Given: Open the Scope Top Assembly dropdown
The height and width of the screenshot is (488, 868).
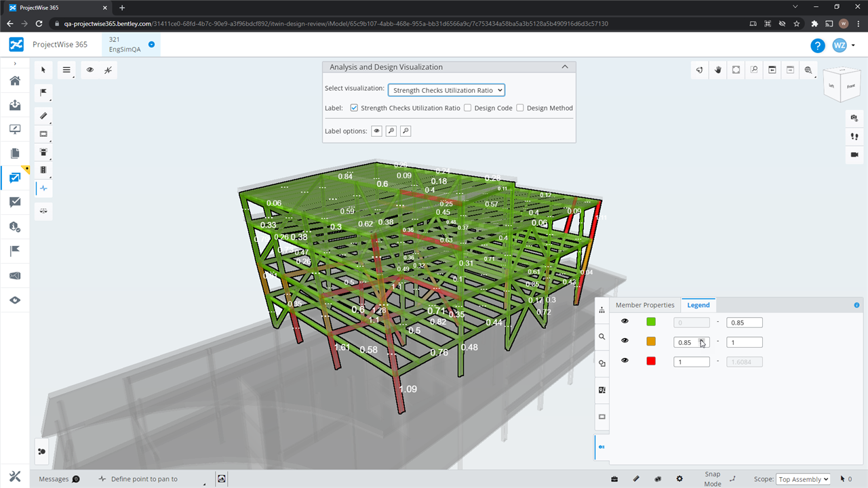Looking at the screenshot, I should coord(803,479).
